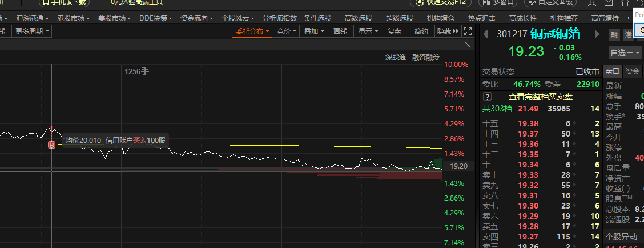Click sell level 十二 price 19.35
644x248 pixels.
[528, 154]
